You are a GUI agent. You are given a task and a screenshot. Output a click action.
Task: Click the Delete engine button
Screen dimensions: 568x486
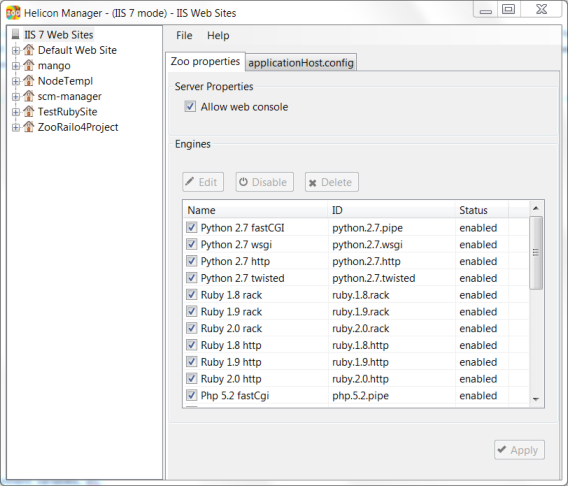(x=332, y=182)
